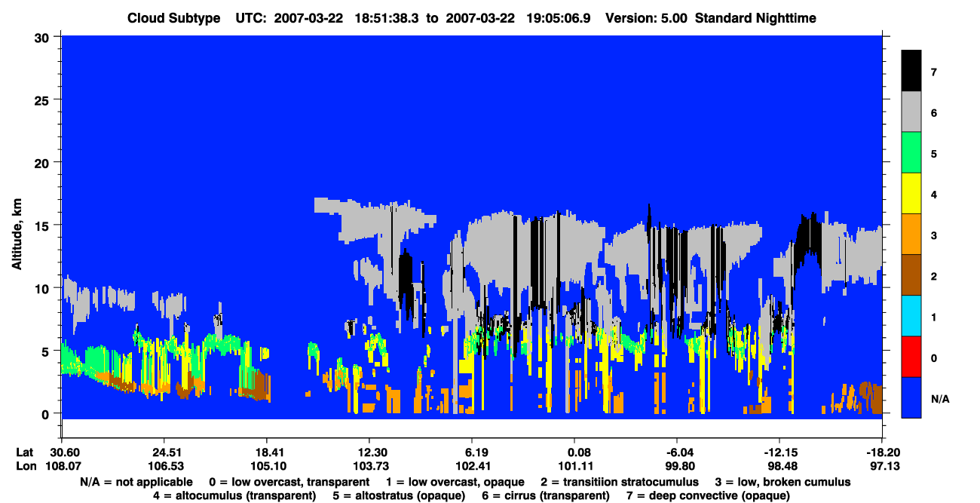The height and width of the screenshot is (503, 980).
Task: Click the yellow altocumulus legend swatch
Action: tap(911, 194)
